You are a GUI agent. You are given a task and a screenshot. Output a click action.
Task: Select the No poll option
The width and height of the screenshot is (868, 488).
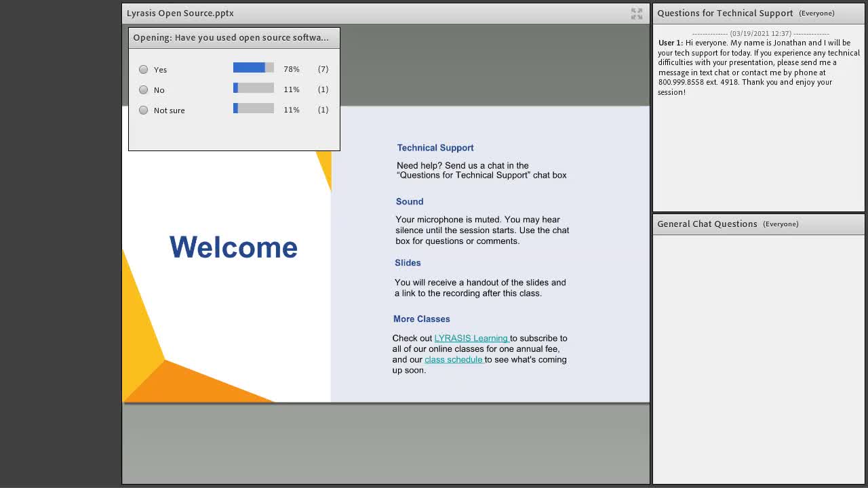tap(143, 89)
